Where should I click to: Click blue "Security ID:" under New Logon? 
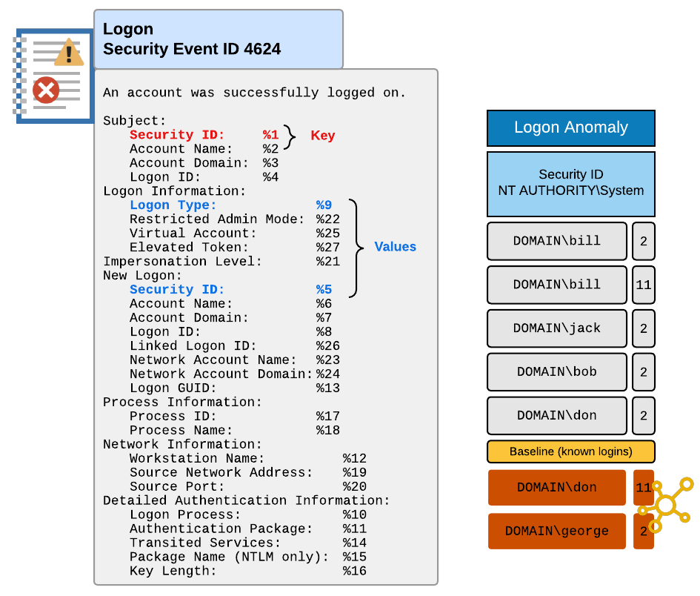point(177,290)
